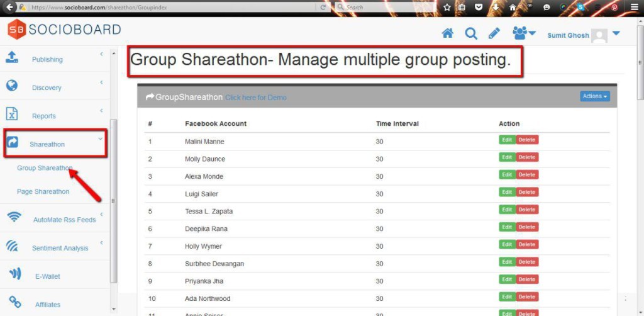This screenshot has width=644, height=316.
Task: Click the browser toolbar home icon
Action: pyautogui.click(x=512, y=8)
